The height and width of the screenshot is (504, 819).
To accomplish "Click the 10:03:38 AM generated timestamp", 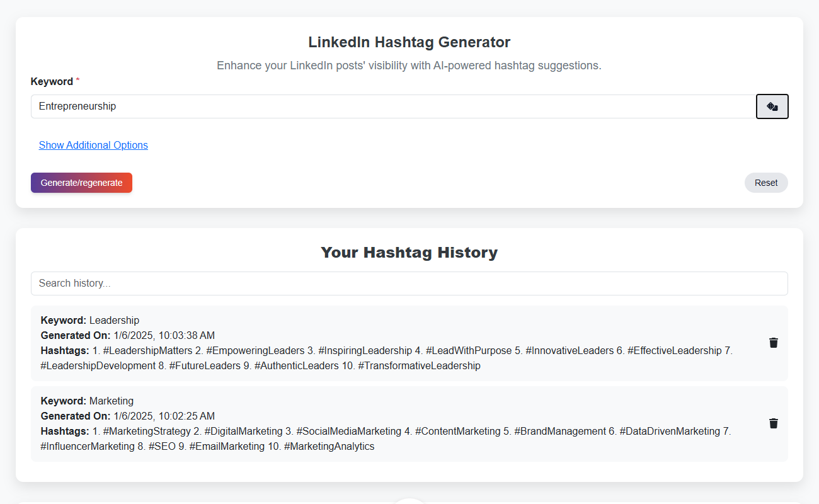I will (164, 335).
